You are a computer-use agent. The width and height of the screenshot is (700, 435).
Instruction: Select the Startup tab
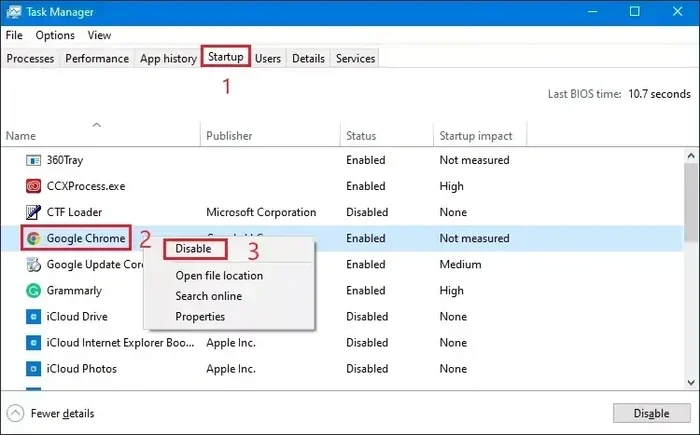(225, 57)
